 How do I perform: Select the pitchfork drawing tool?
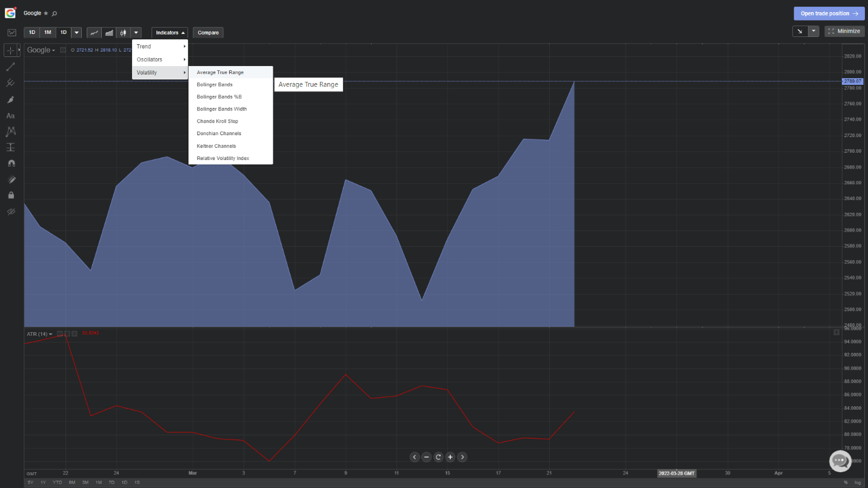coord(11,83)
